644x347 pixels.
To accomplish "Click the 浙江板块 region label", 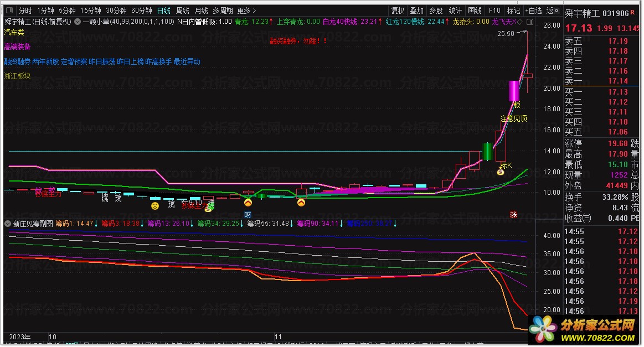I will pos(17,76).
